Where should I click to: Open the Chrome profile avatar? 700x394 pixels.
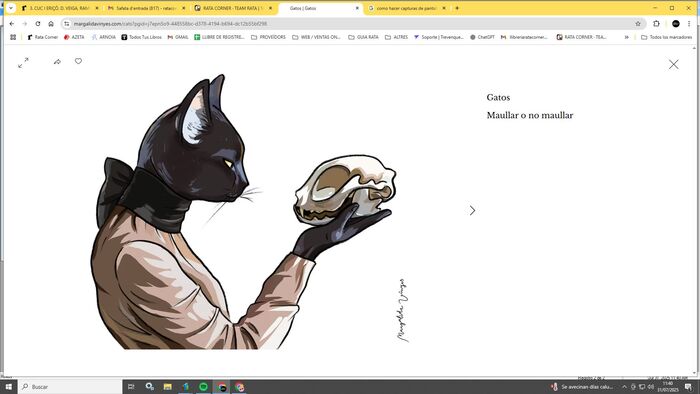click(x=675, y=24)
